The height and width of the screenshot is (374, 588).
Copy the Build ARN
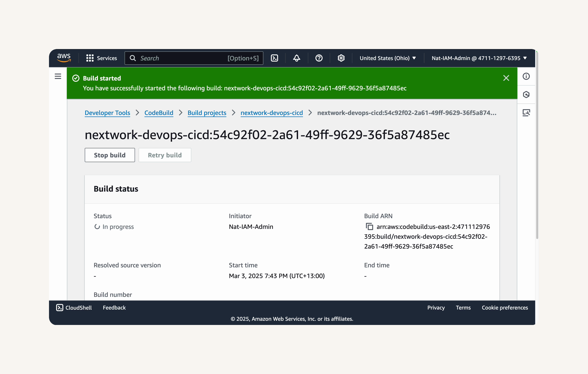(369, 227)
